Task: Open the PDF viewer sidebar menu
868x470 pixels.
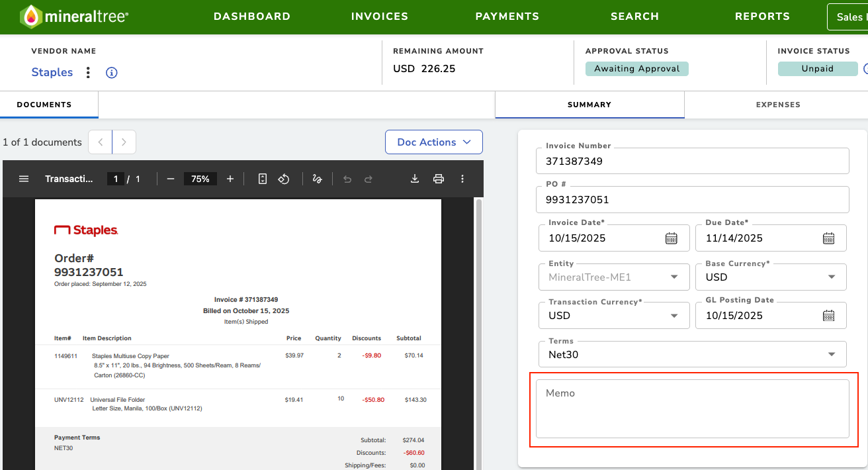Action: 24,179
